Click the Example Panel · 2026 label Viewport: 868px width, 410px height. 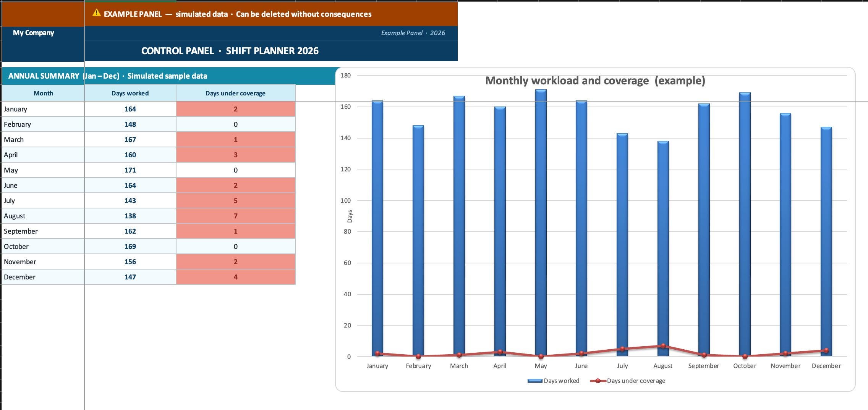coord(413,33)
